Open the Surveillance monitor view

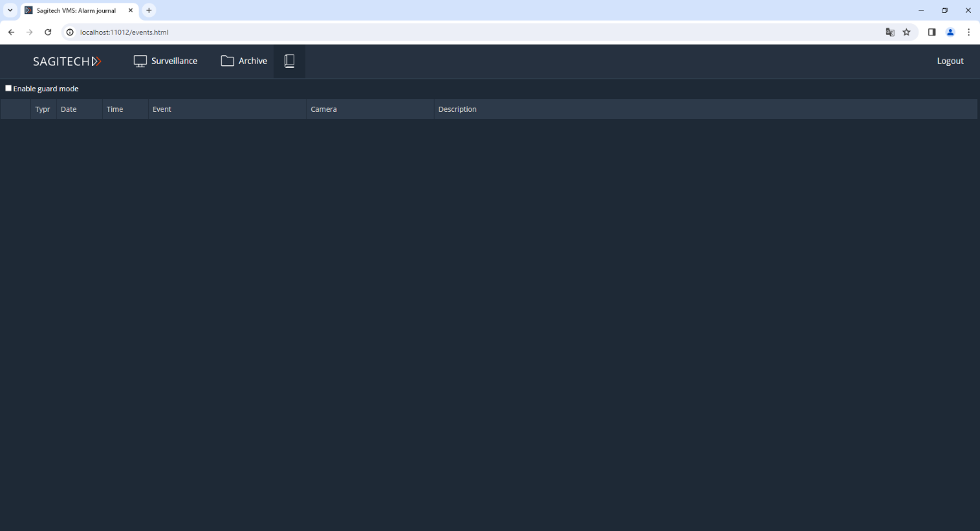coord(166,61)
